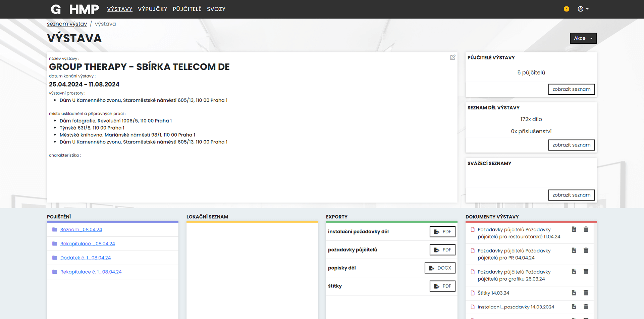
Task: Download the Štítky 14.03.24 document
Action: [574, 293]
